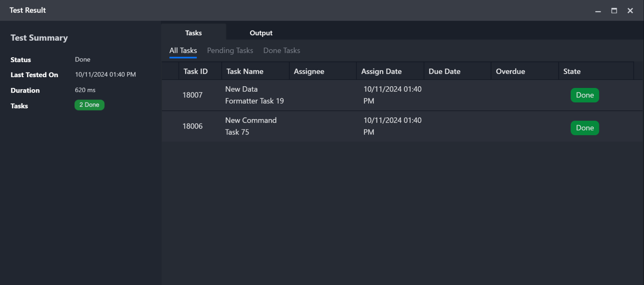Click the State column header

[572, 71]
